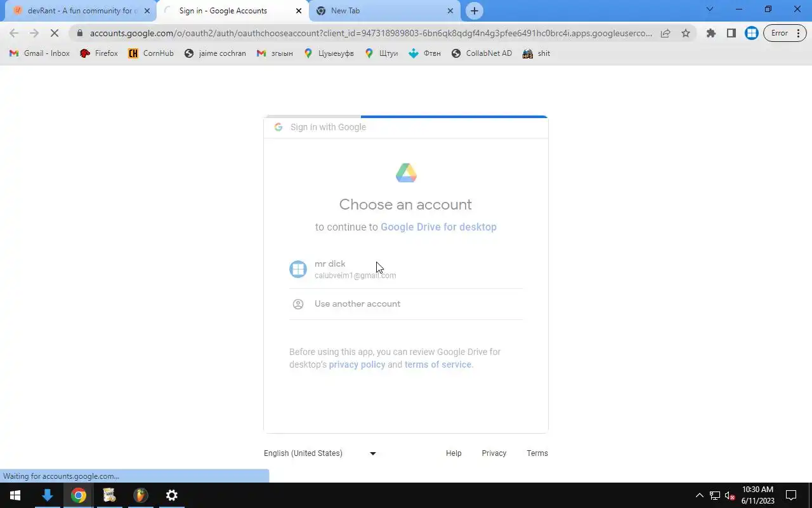Viewport: 812px width, 508px height.
Task: View site information via lock icon
Action: 79,33
